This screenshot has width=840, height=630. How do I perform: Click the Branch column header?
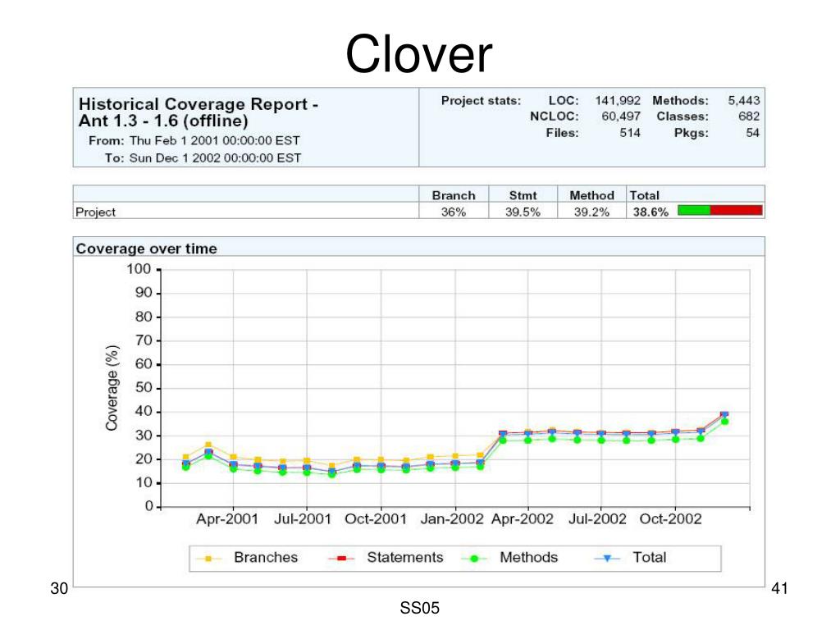click(x=453, y=195)
